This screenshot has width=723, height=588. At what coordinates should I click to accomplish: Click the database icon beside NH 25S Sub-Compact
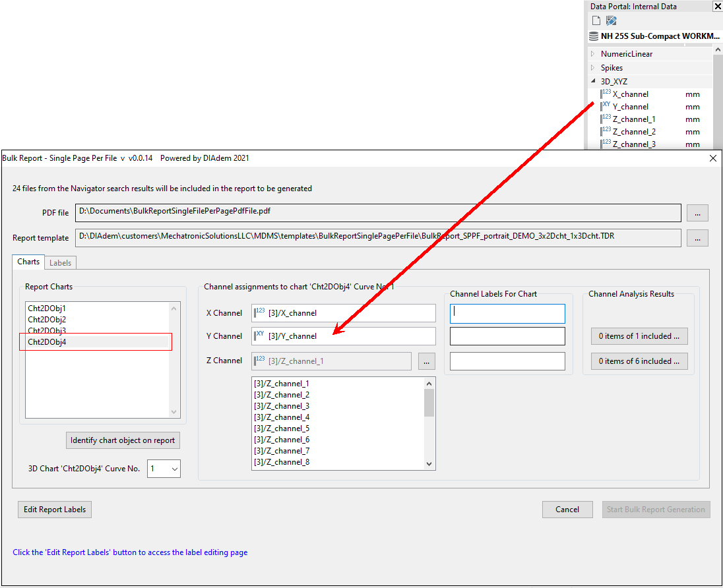(x=594, y=36)
